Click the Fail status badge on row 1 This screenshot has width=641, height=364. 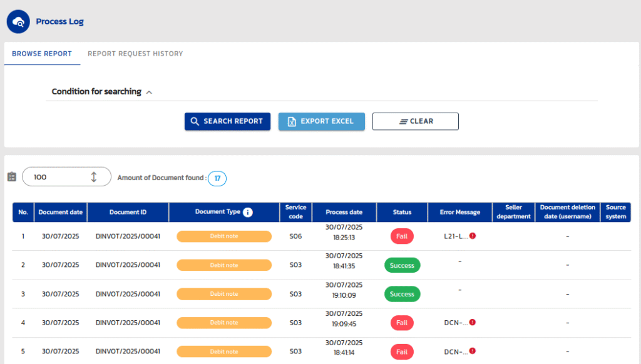[402, 236]
